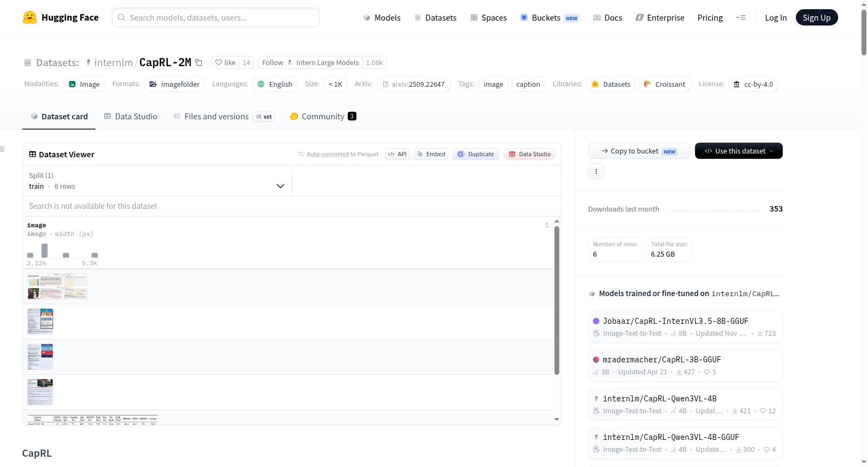Open Buckets in top navigation
The height and width of the screenshot is (467, 868).
click(x=550, y=17)
